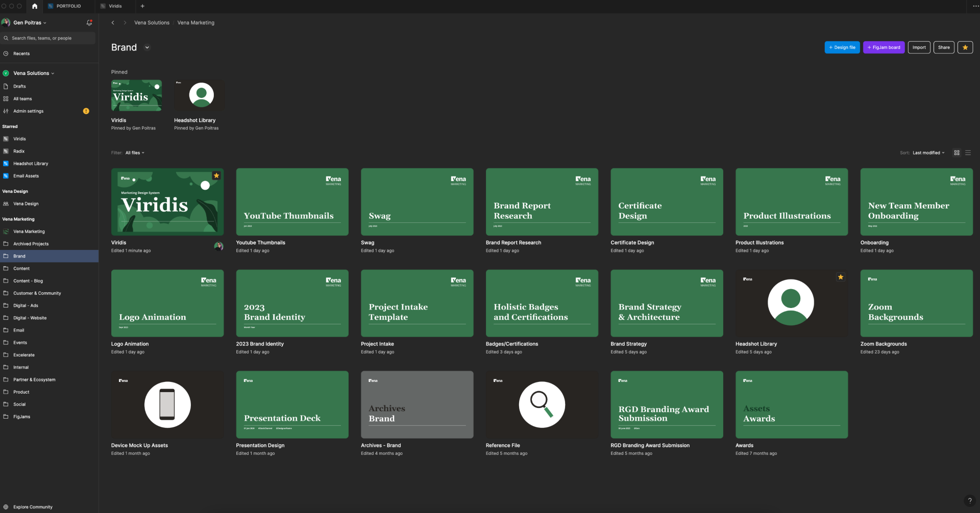This screenshot has width=980, height=513.
Task: Open Device Mock Up Assets file
Action: pos(167,404)
